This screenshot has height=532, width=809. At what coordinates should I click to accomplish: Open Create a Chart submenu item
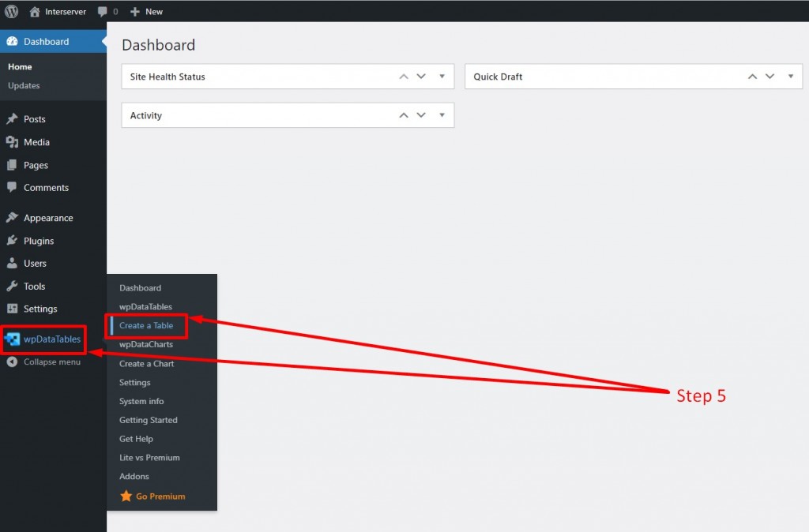pos(146,363)
